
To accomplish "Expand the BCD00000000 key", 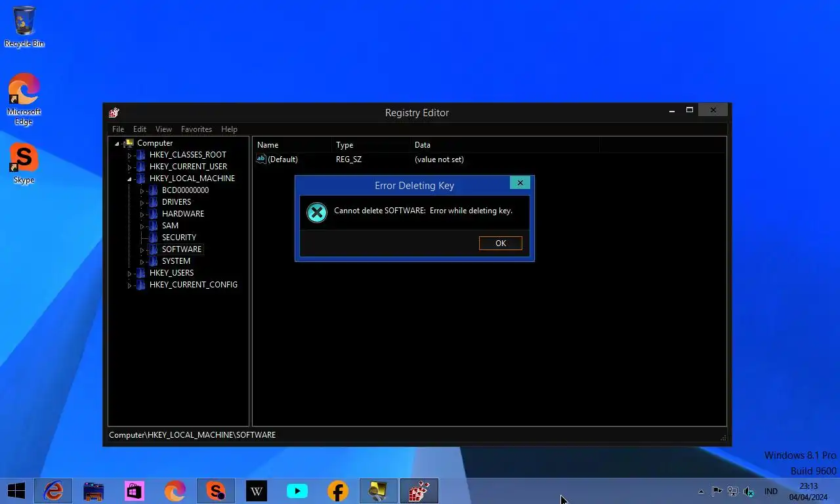I will (142, 191).
